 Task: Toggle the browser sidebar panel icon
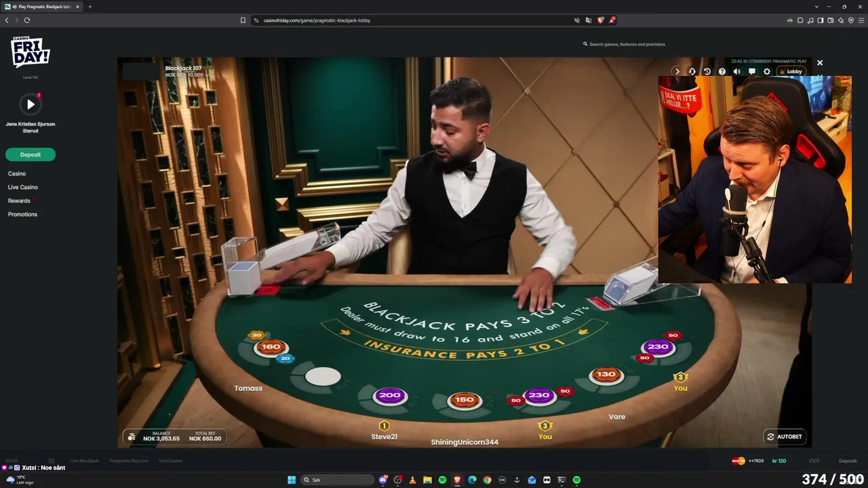click(x=821, y=20)
